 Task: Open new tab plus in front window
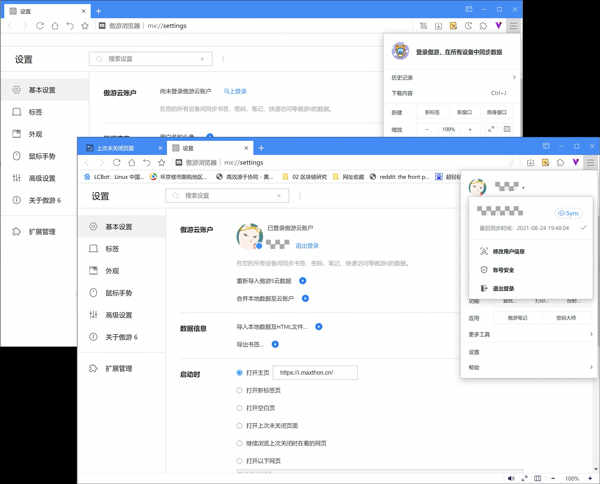[261, 148]
